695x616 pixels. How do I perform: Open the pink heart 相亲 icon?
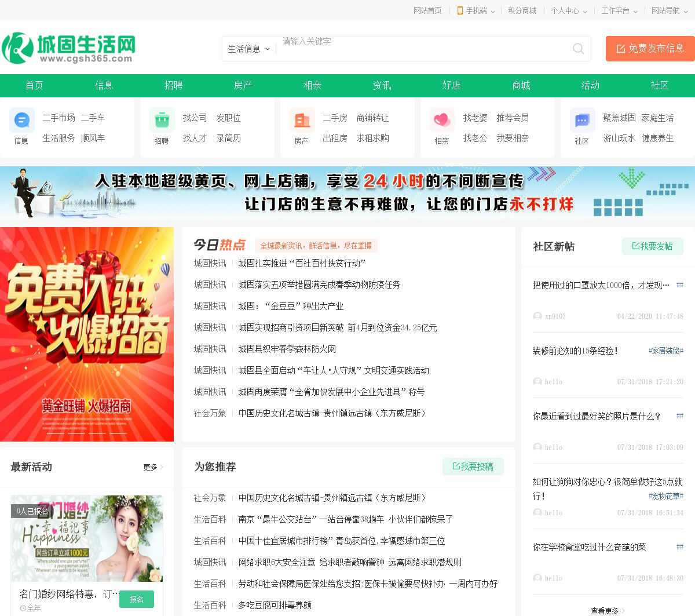point(442,121)
